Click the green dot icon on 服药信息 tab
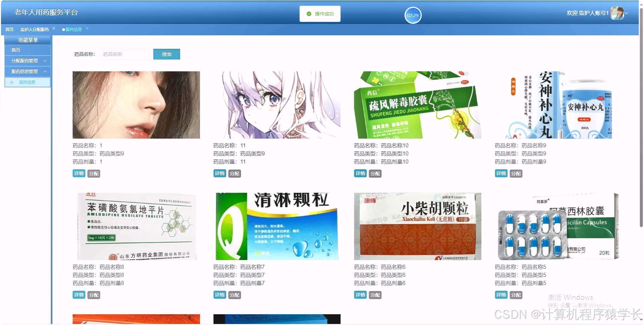The width and height of the screenshot is (644, 325). tap(63, 29)
